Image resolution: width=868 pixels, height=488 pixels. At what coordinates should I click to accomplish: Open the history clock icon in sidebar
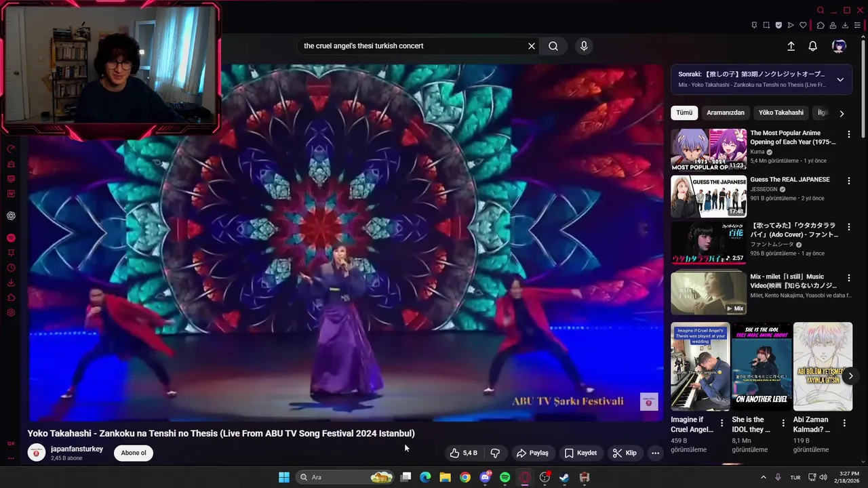11,268
